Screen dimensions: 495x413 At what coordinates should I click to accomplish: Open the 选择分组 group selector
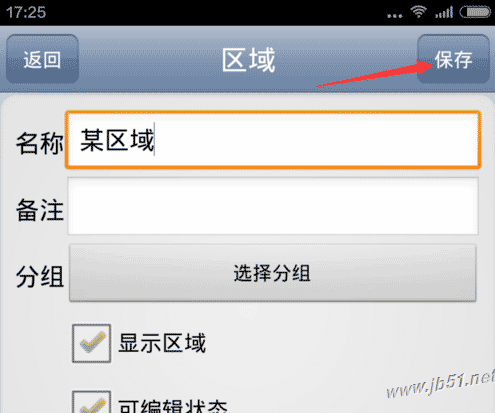tap(273, 273)
